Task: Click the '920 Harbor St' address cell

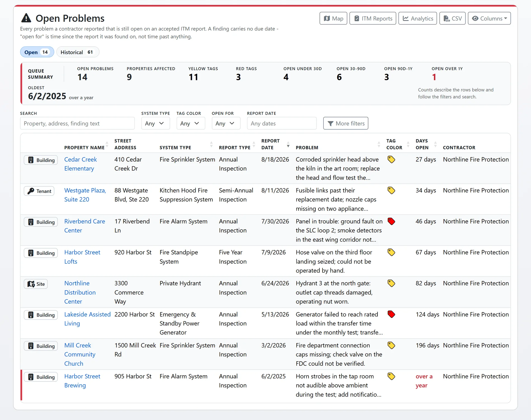Action: (133, 252)
